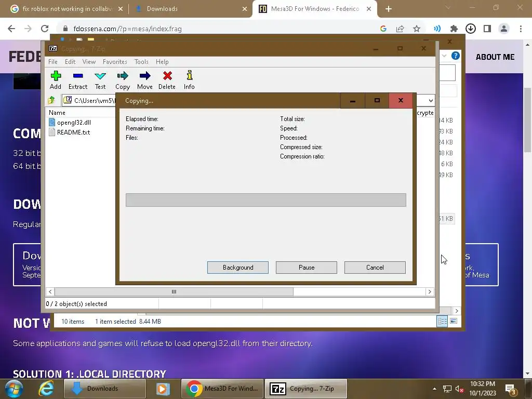Open the browser extensions puzzle icon
Image resolution: width=532 pixels, height=399 pixels.
(454, 29)
